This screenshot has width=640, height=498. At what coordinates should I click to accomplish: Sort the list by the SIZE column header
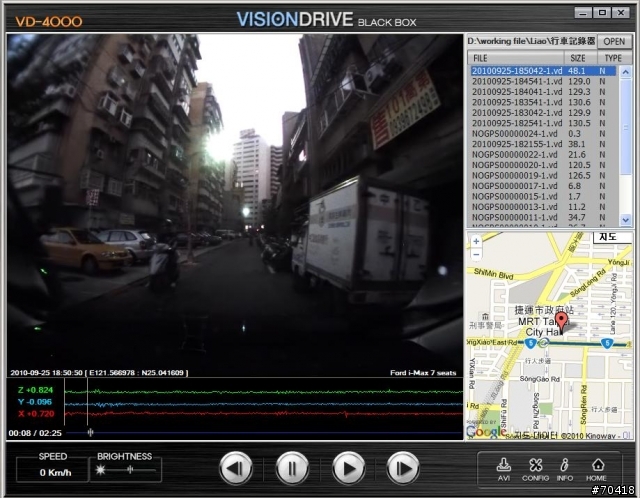click(x=581, y=58)
